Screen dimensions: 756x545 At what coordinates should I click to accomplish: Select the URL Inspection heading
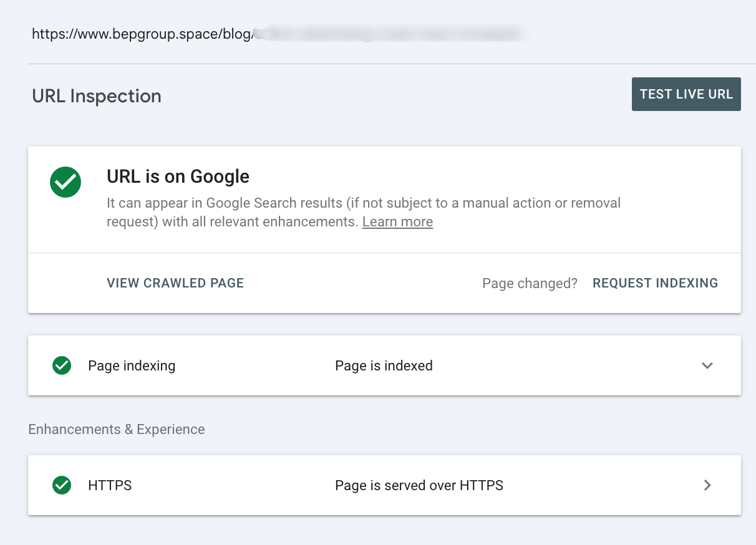[96, 96]
